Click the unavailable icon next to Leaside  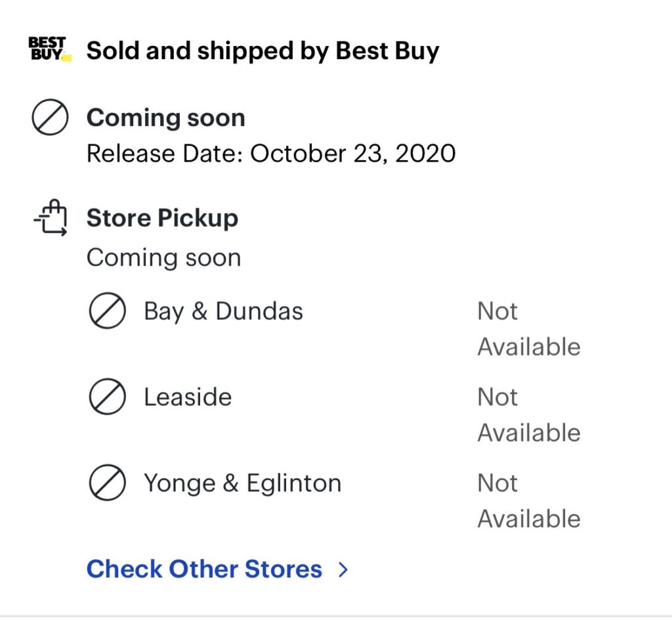click(x=107, y=397)
